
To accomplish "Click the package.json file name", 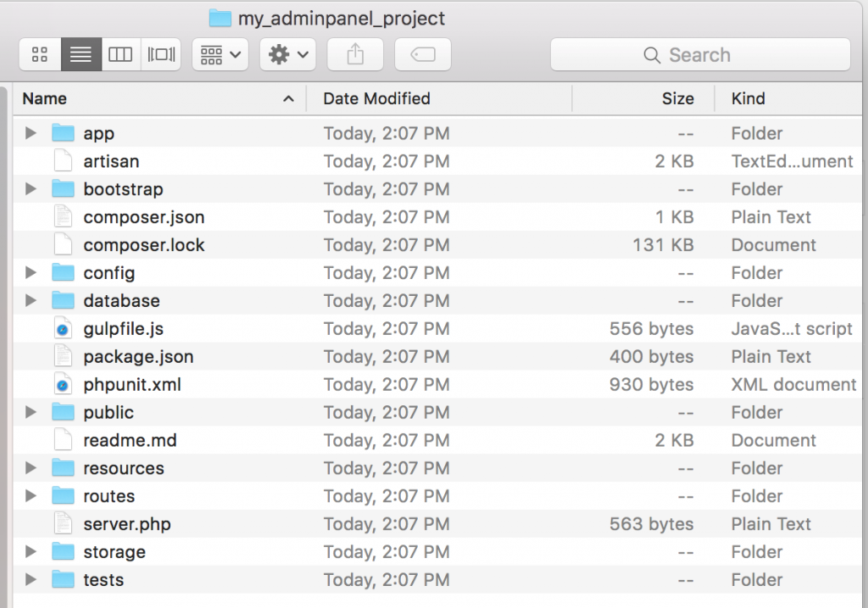I will pos(138,357).
